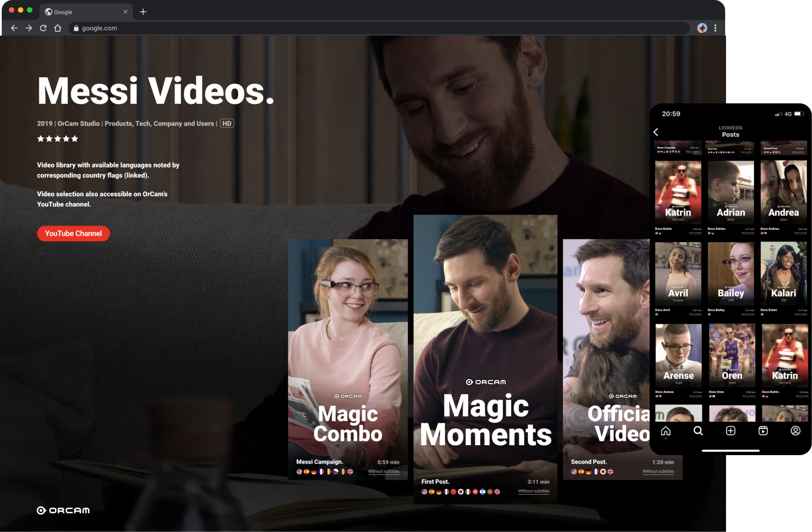Tap the phone back chevron

pyautogui.click(x=656, y=132)
